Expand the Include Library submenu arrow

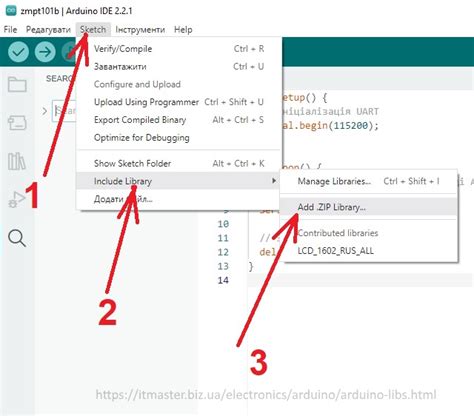point(274,181)
